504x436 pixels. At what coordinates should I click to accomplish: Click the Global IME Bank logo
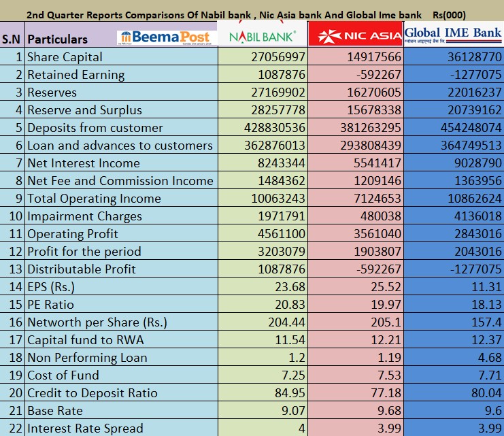tap(453, 34)
